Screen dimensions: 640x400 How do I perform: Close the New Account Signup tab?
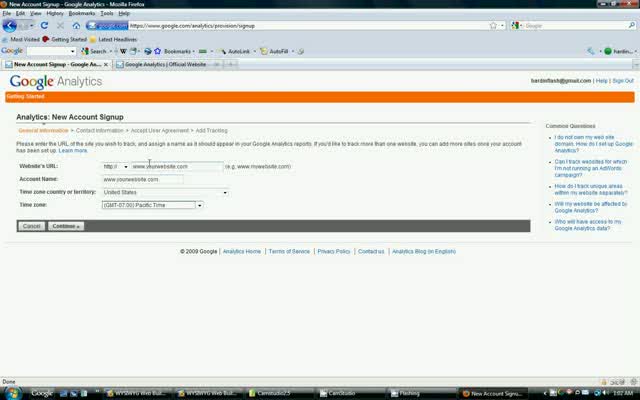106,64
